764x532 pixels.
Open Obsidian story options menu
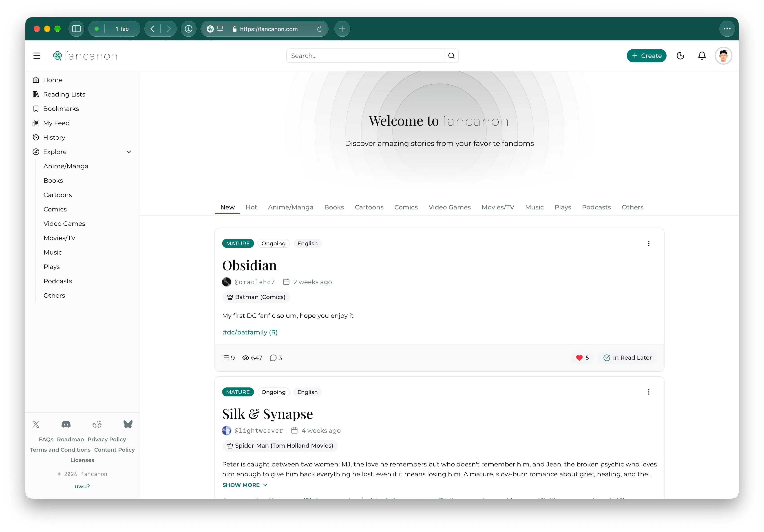click(x=648, y=243)
